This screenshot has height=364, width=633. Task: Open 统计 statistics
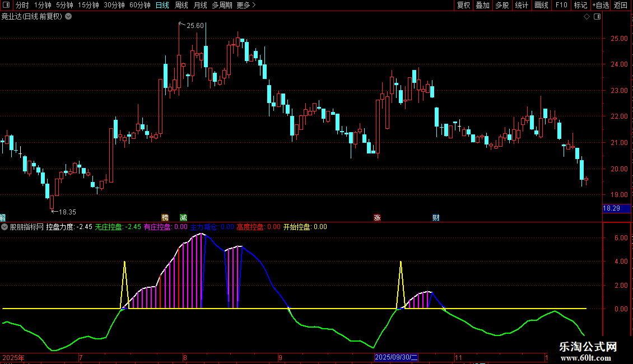(522, 5)
